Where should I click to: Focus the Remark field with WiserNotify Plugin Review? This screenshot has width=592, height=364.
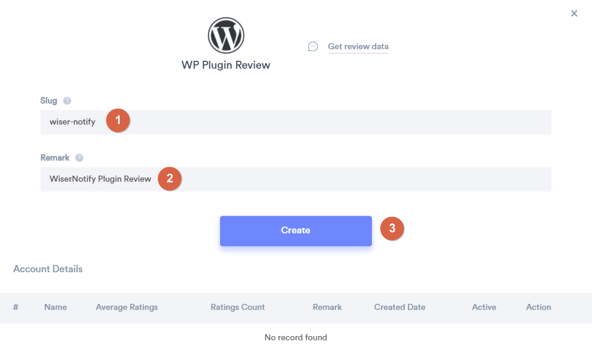(x=295, y=179)
